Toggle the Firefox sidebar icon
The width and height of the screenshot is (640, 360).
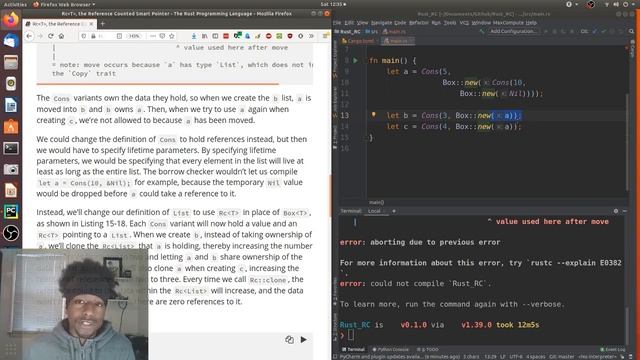(x=215, y=36)
